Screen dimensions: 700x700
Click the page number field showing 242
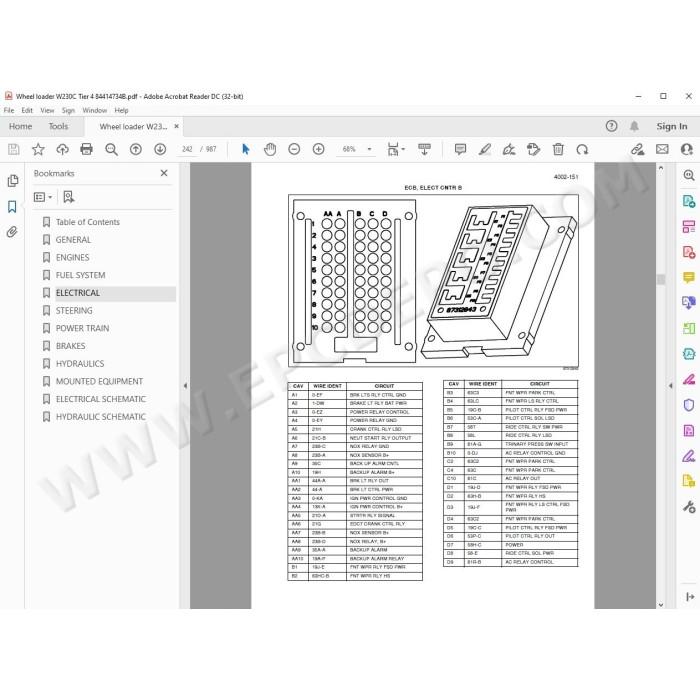(187, 149)
